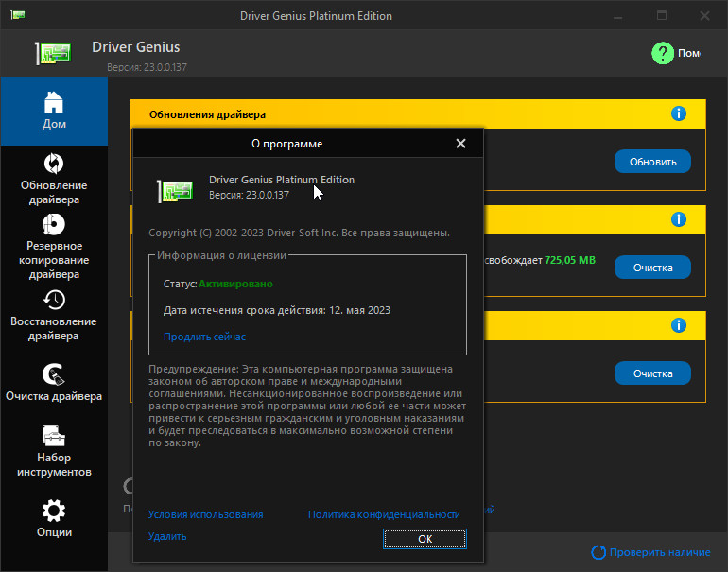The height and width of the screenshot is (572, 728).
Task: Click the Активировано status text
Action: coord(235,284)
